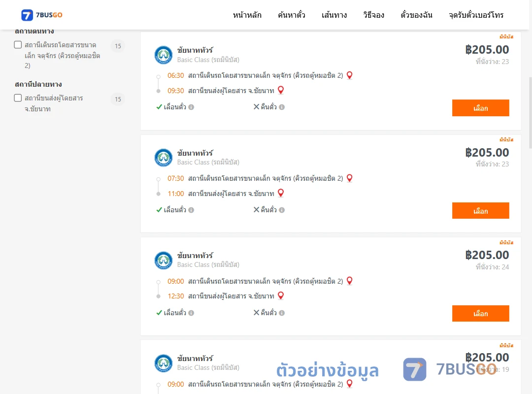Click the 12:30 arrival time

point(175,296)
